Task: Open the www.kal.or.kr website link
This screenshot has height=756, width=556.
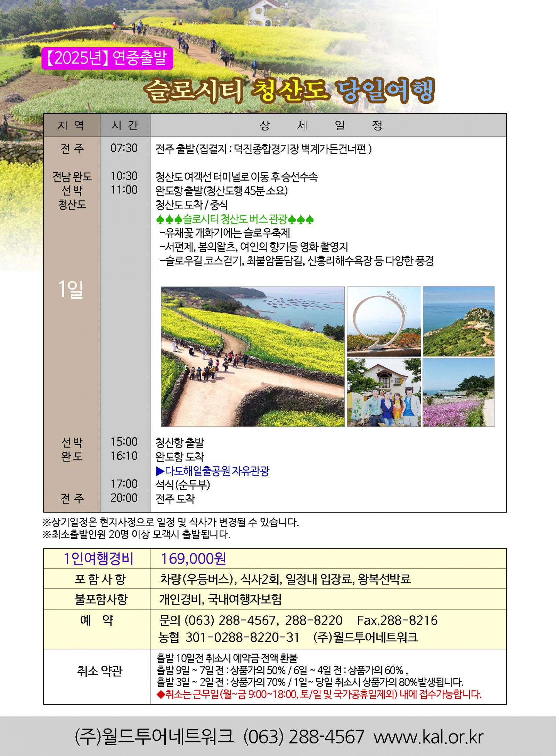Action: (428, 737)
